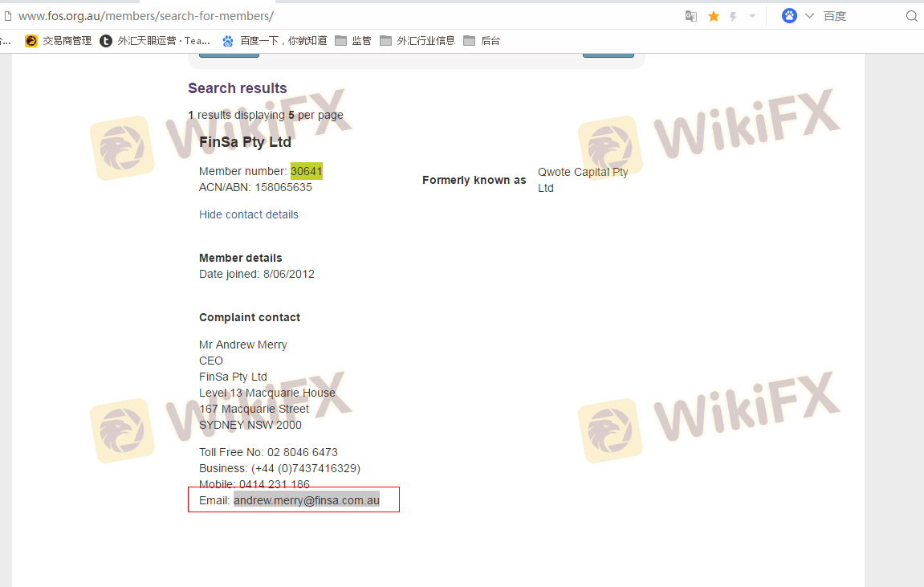
Task: Click the Hide contact details link
Action: [249, 214]
